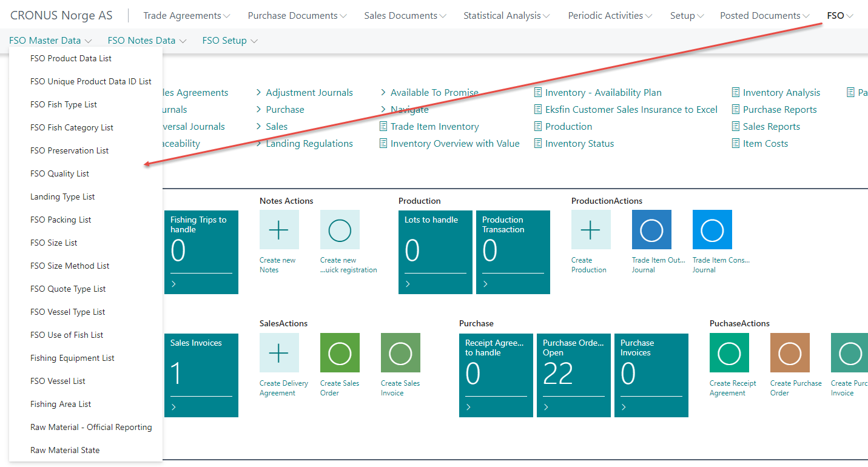Open the Trade Item Output Journal icon
This screenshot has height=467, width=868.
click(651, 230)
